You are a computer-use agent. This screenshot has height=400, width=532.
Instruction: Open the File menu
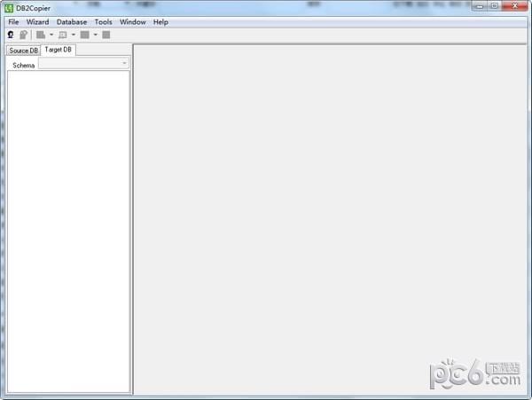tap(13, 22)
